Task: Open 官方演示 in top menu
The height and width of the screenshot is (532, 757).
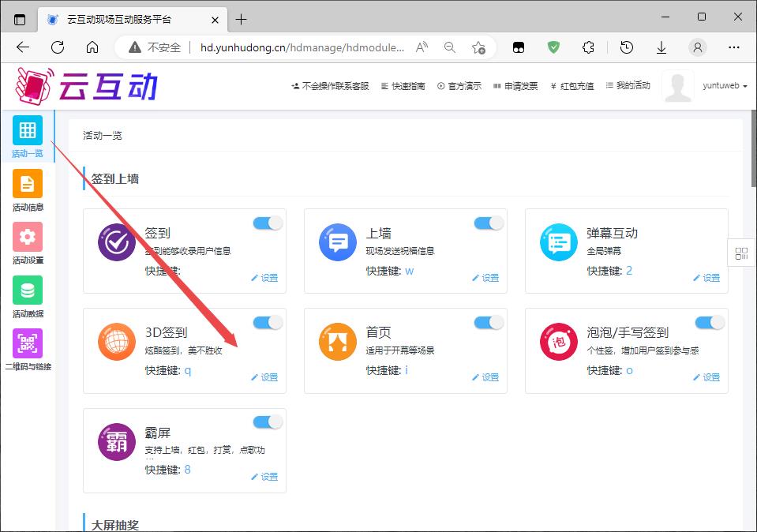Action: (459, 86)
